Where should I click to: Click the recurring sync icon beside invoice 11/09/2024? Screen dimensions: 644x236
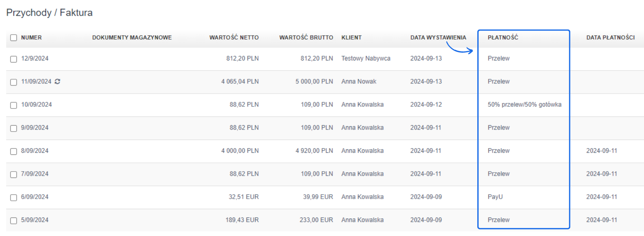click(57, 82)
